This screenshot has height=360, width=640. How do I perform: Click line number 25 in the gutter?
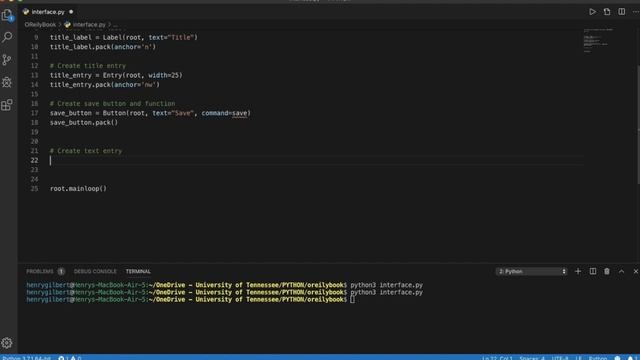tap(34, 189)
